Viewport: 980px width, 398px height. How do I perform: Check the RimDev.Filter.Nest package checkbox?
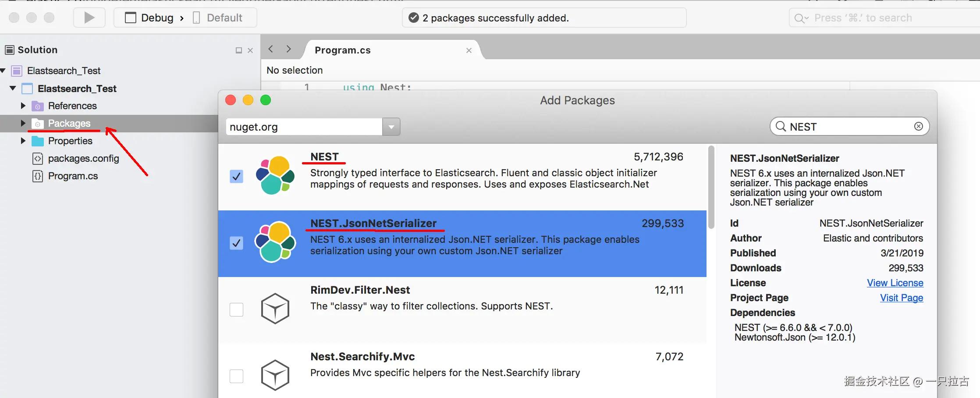point(237,309)
